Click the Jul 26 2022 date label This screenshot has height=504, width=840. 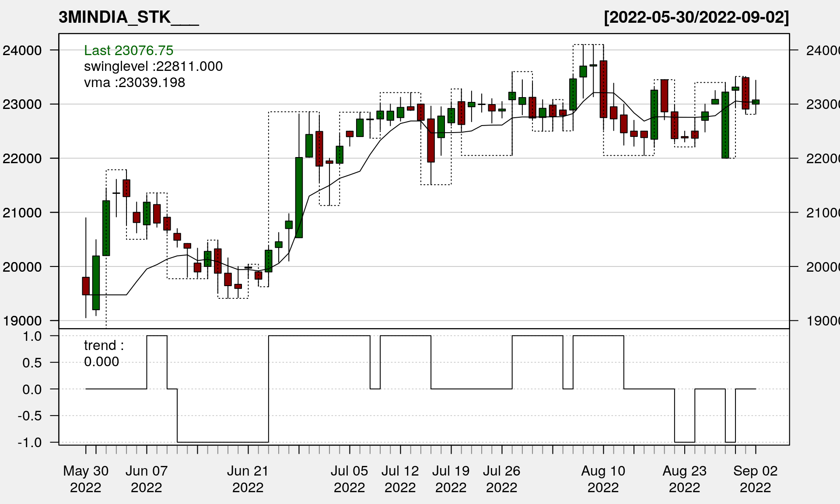(x=501, y=479)
